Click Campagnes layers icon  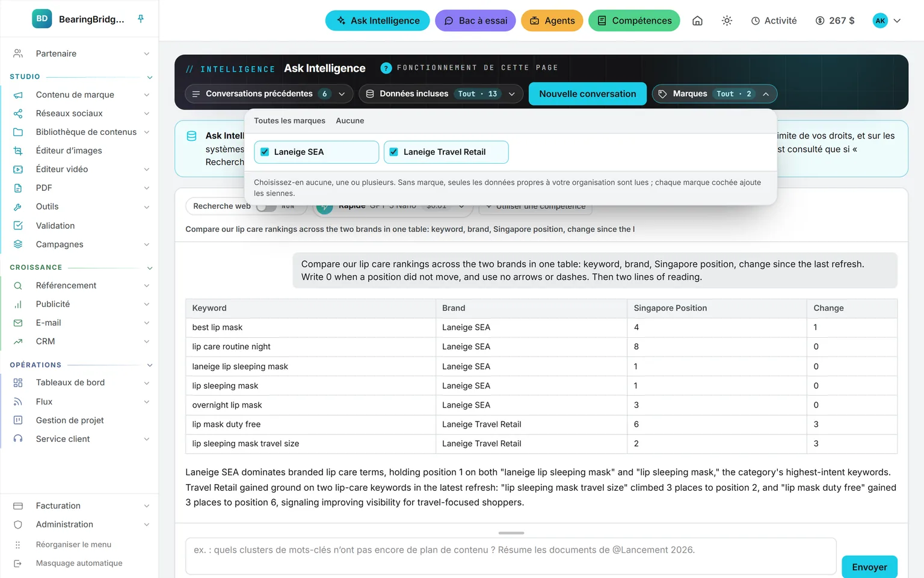(18, 244)
